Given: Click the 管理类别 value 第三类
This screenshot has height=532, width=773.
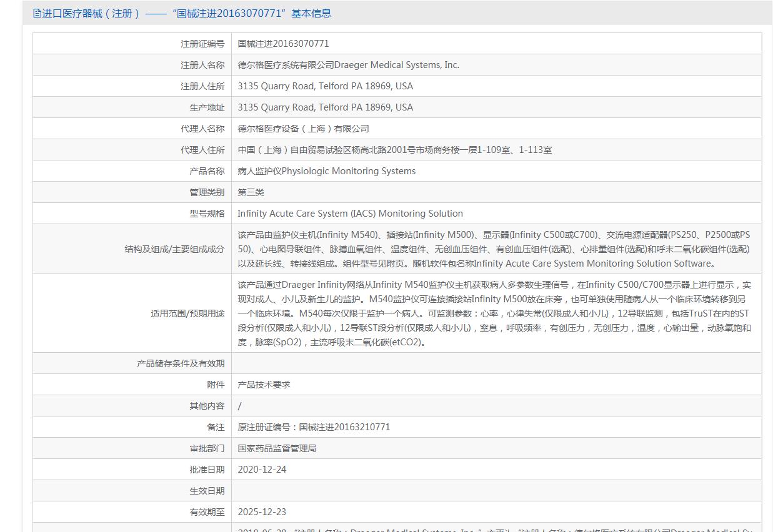Looking at the screenshot, I should point(251,192).
